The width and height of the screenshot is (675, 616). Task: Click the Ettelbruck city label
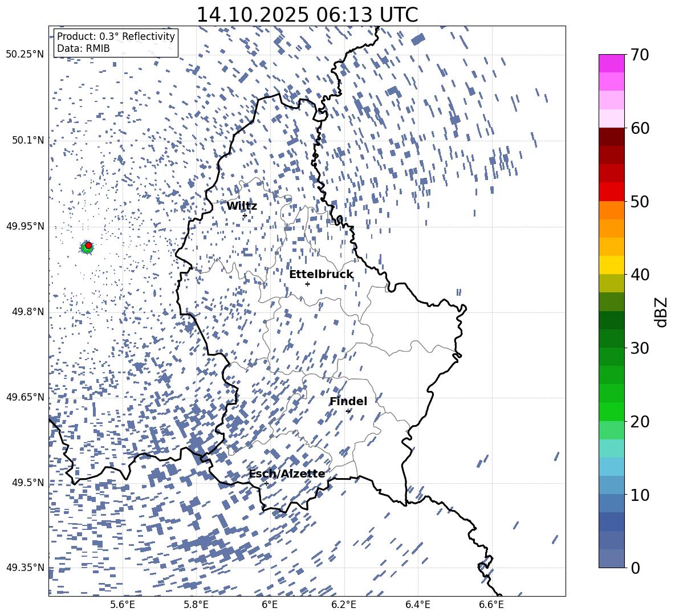(x=321, y=275)
